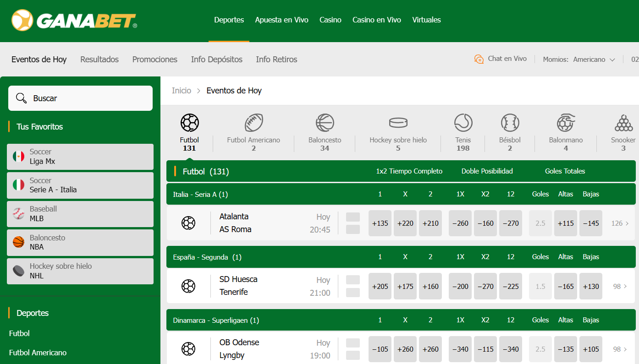Click the Buscar search field
Viewport: 639px width, 364px height.
point(80,98)
